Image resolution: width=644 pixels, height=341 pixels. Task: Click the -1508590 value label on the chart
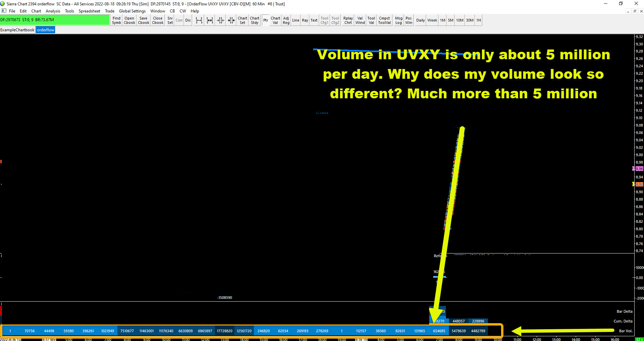(225, 298)
